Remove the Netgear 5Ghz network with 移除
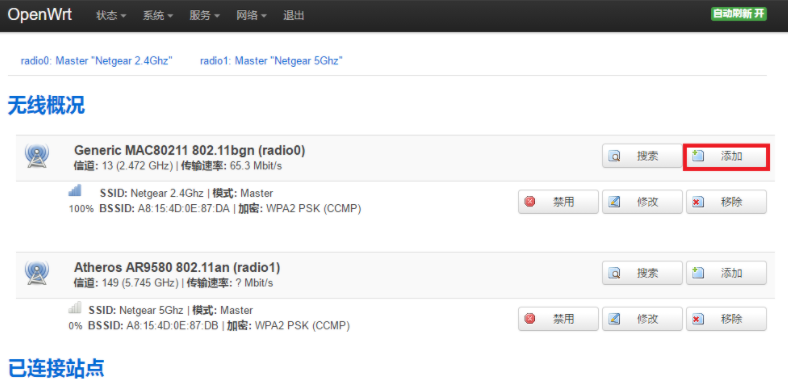The image size is (788, 391). [726, 319]
